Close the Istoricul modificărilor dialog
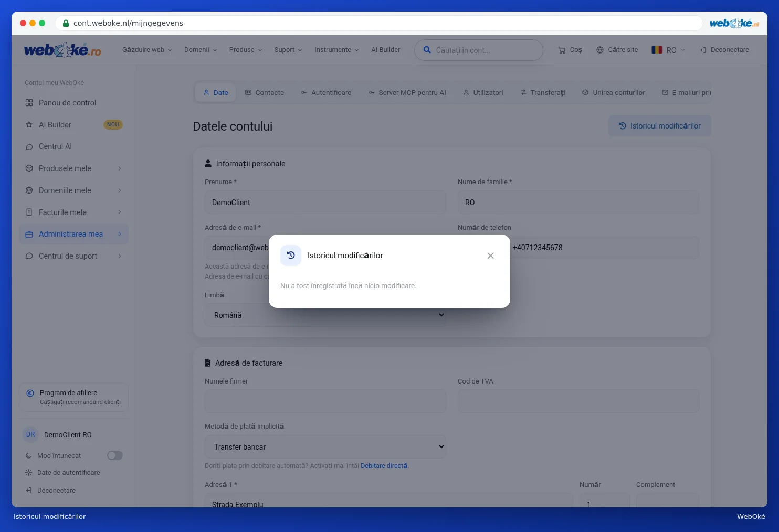 490,256
